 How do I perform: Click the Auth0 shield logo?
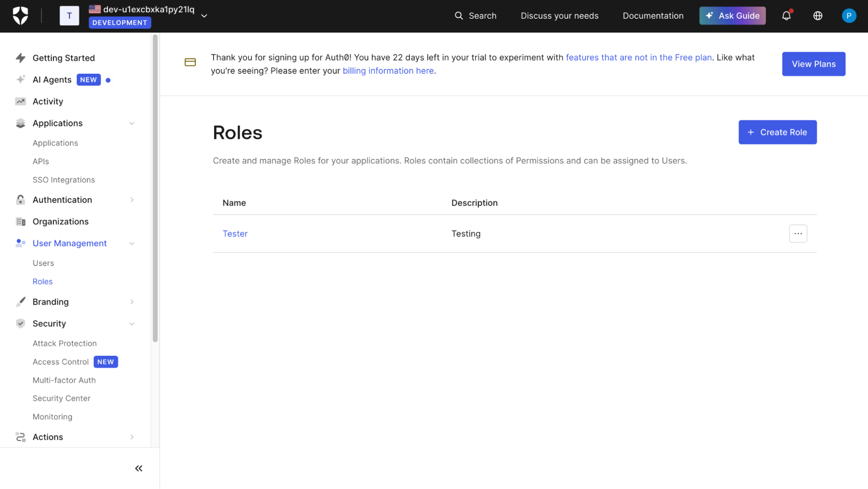(x=20, y=16)
